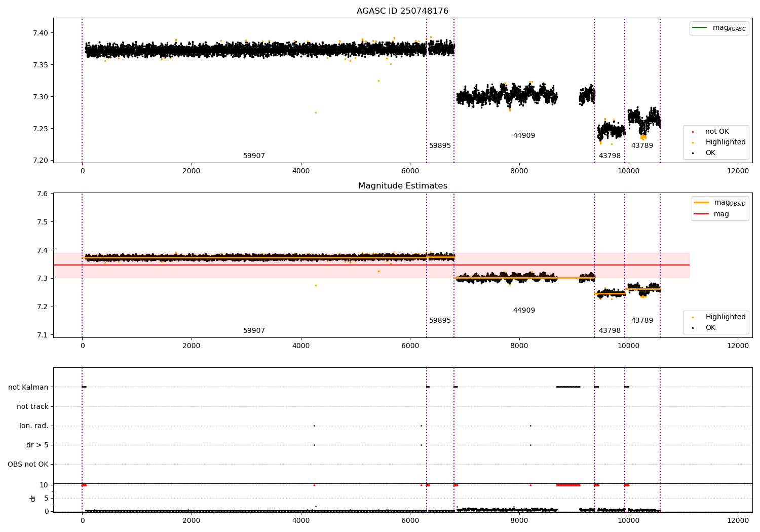
Task: Select the red 'mag' legend entry
Action: point(711,214)
